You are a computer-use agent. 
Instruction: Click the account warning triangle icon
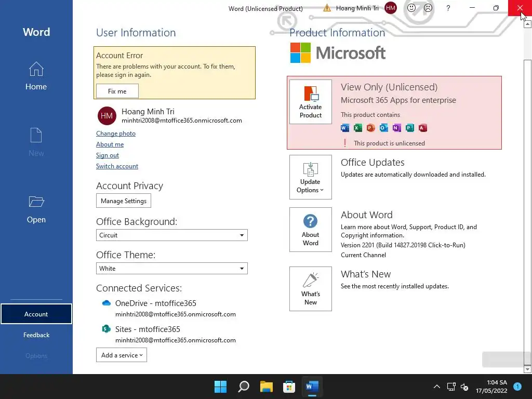(327, 8)
